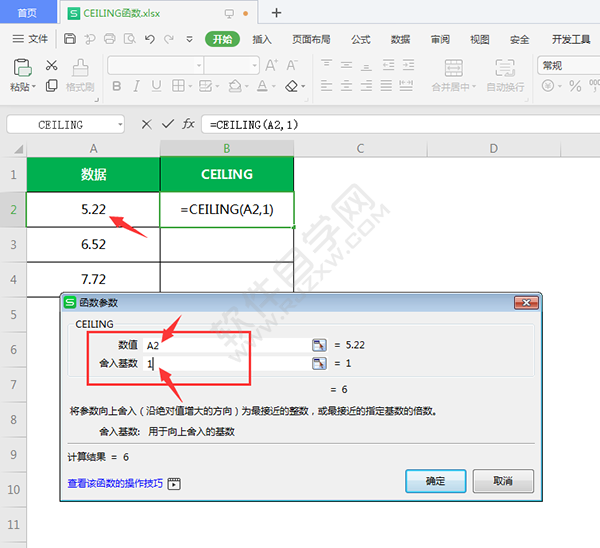Click the Print icon in quick toolbar
Screen dimensions: 600x548
(109, 39)
